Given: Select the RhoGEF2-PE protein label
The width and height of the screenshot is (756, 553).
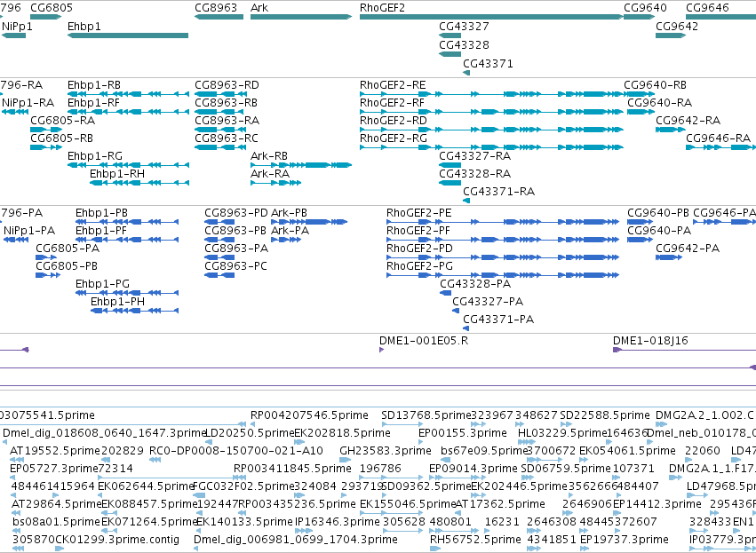Looking at the screenshot, I should pos(419,213).
